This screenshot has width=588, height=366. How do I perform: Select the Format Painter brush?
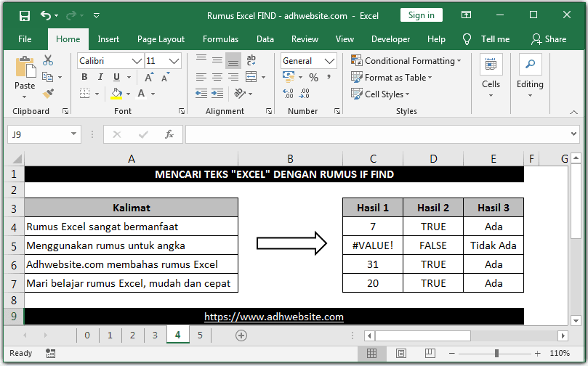pos(48,93)
